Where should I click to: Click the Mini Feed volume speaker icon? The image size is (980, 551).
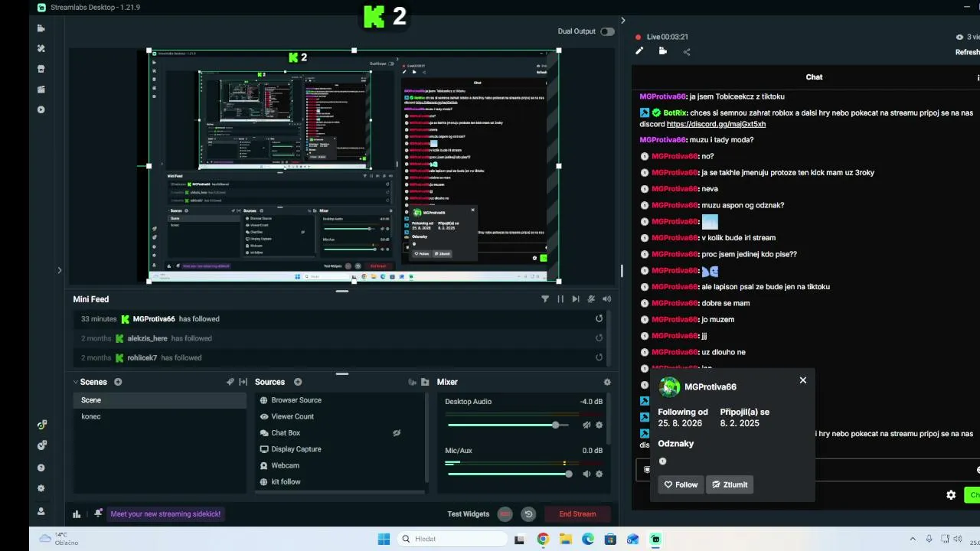[607, 299]
